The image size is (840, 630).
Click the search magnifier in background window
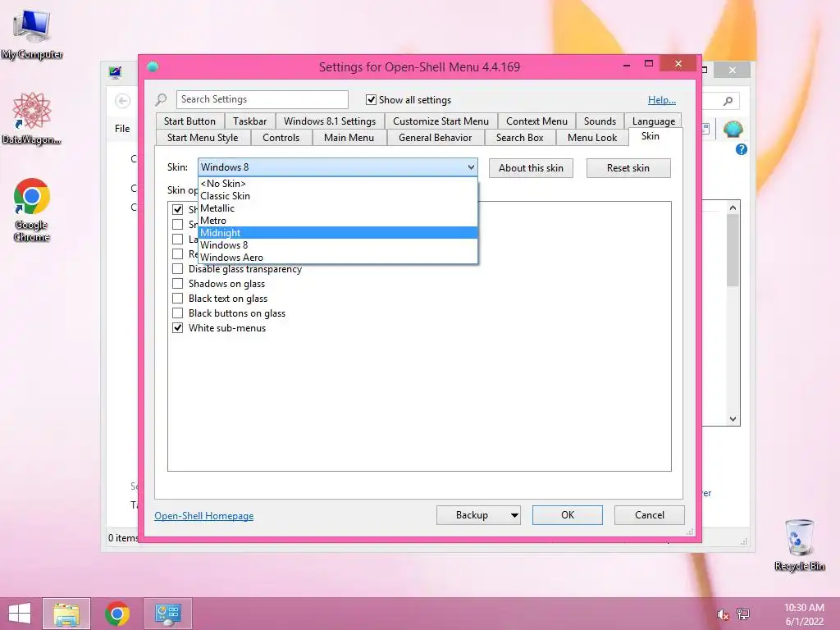[x=728, y=101]
